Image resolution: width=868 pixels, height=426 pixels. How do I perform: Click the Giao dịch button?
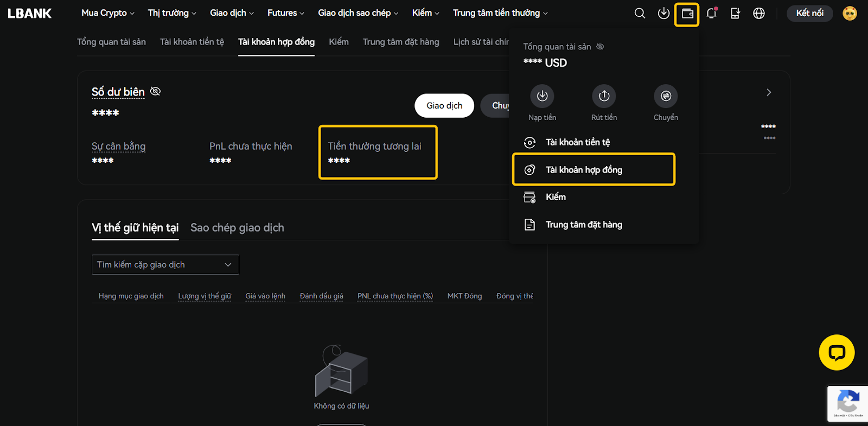pos(444,106)
